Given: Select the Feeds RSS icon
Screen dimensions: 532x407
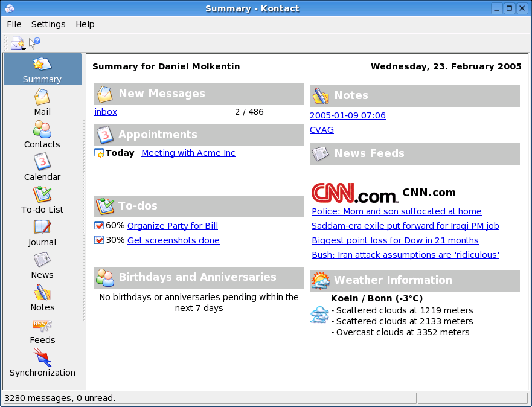Looking at the screenshot, I should (x=42, y=330).
